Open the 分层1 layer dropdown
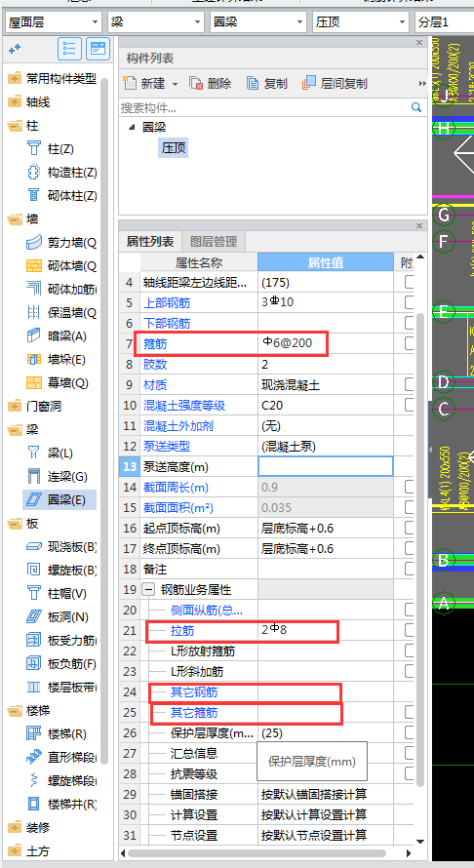Viewport: 474px width, 868px height. pos(444,22)
